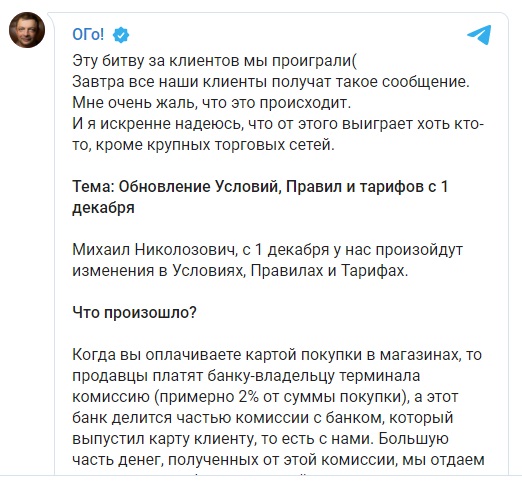
Task: Click the line 'изменения в Условиях, Правилах и Тарифах.'
Action: (x=240, y=271)
